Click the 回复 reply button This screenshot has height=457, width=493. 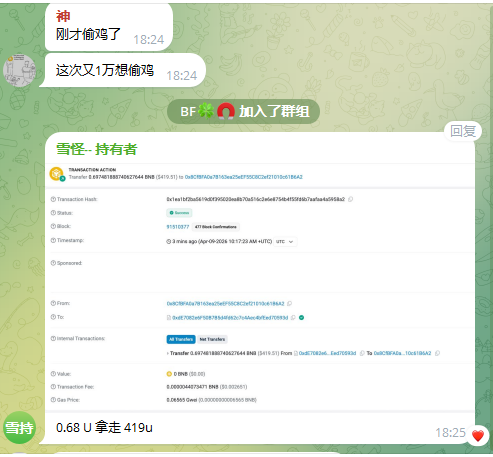coord(463,131)
